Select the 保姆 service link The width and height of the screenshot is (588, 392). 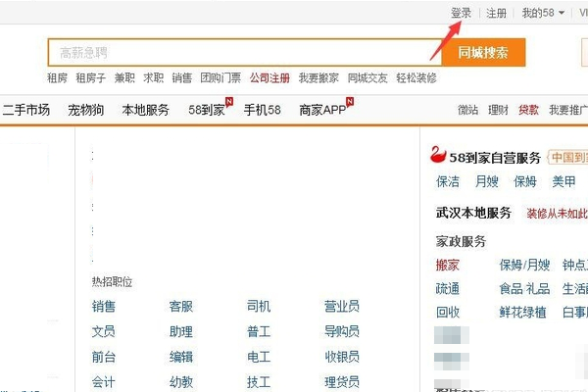pos(525,181)
